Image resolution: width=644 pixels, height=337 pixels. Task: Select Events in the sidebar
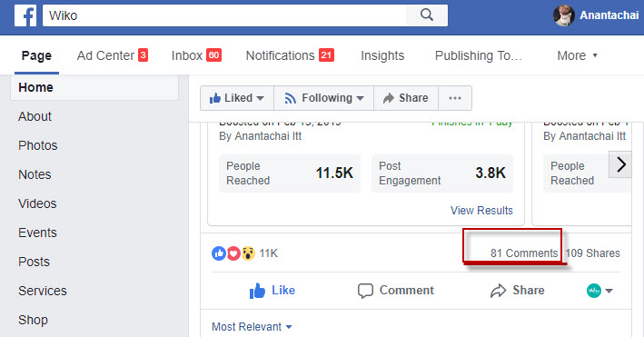[37, 233]
